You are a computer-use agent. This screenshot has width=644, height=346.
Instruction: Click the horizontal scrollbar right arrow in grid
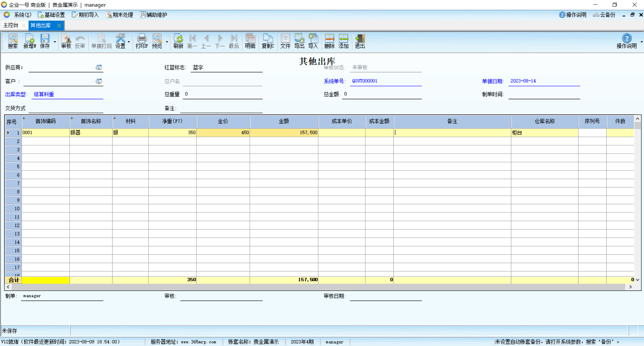631,287
